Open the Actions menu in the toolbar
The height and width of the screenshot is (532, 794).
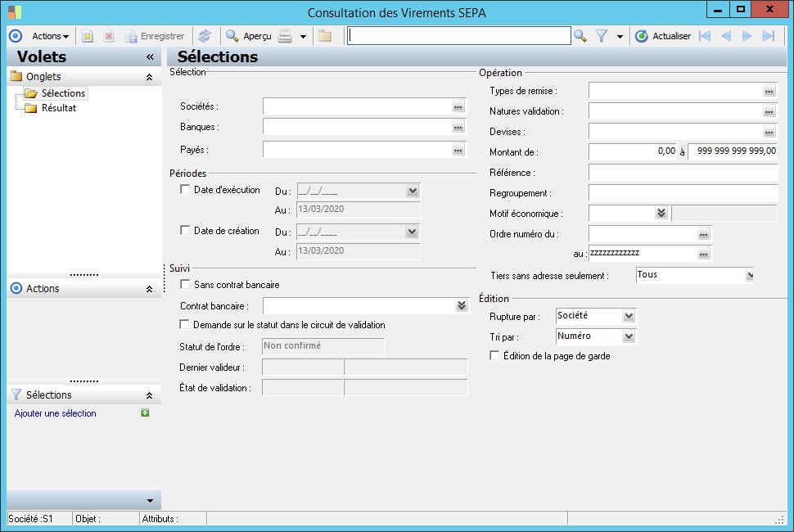click(x=50, y=36)
